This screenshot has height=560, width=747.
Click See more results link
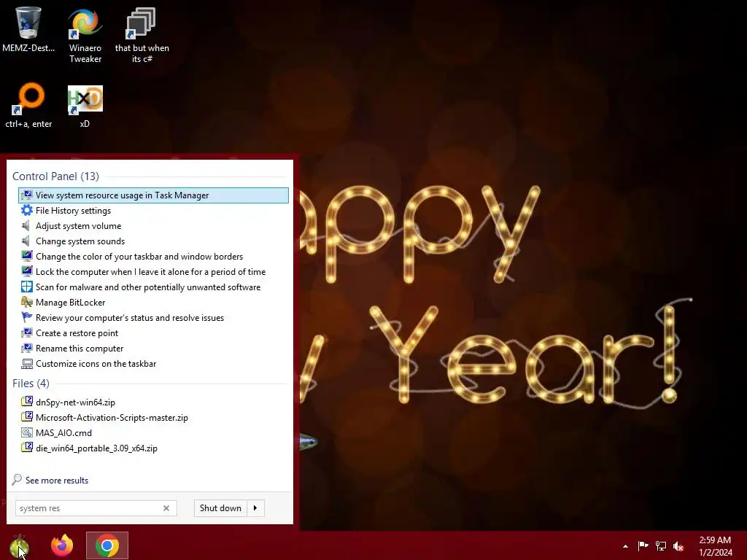click(x=57, y=481)
